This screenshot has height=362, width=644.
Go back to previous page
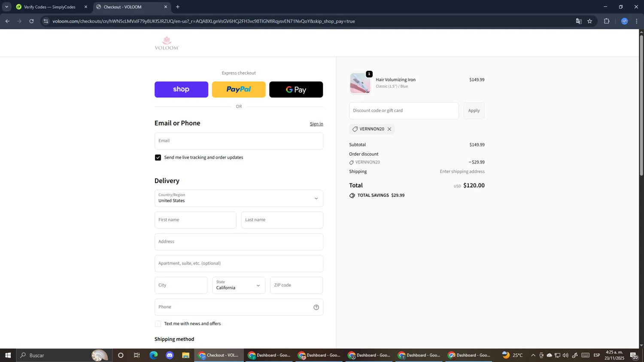click(7, 21)
